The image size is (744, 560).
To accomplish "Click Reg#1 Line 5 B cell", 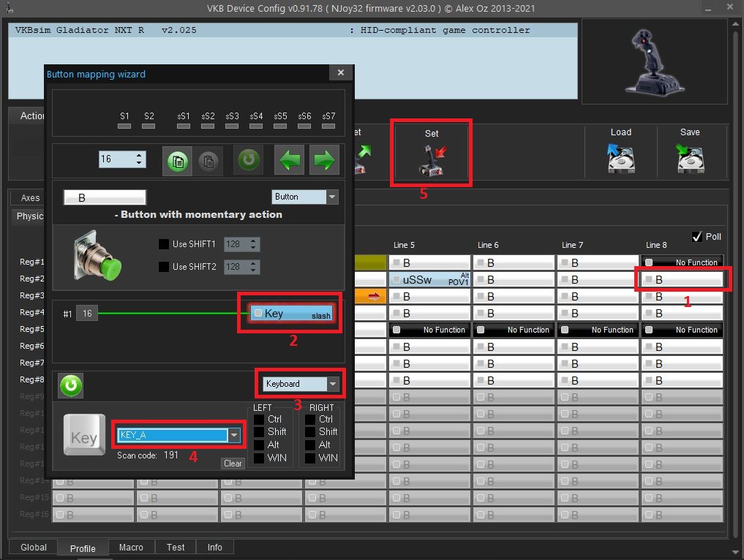I will tap(430, 262).
